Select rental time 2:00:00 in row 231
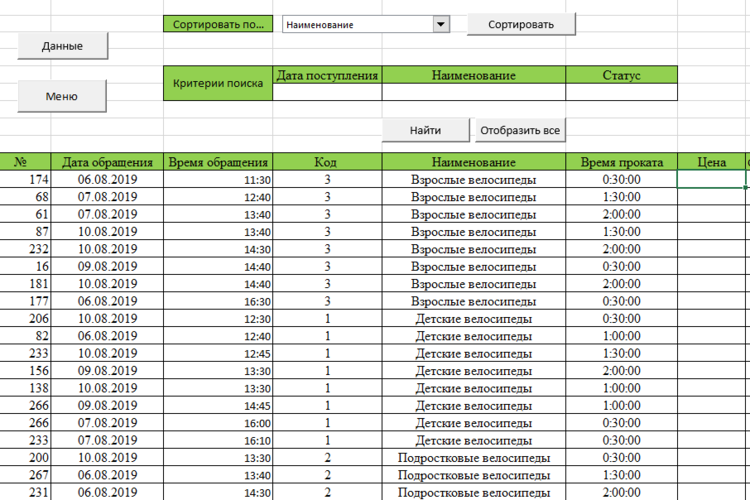 pos(621,492)
